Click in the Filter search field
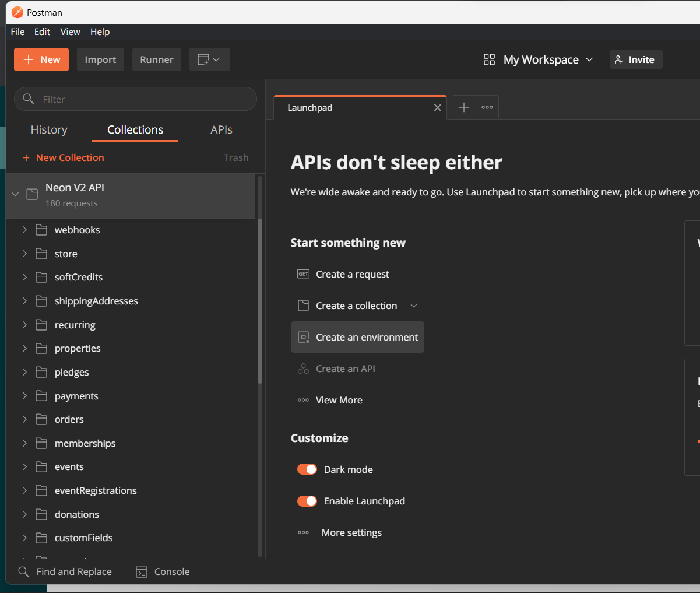The height and width of the screenshot is (593, 700). [135, 99]
